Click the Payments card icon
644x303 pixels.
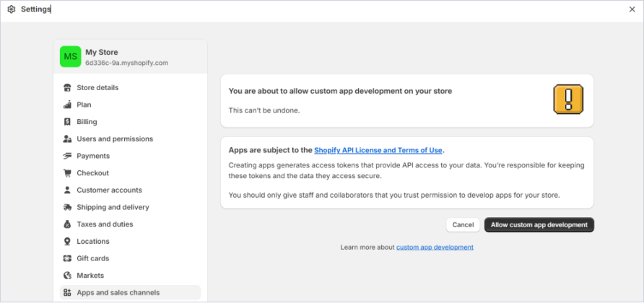pyautogui.click(x=68, y=156)
